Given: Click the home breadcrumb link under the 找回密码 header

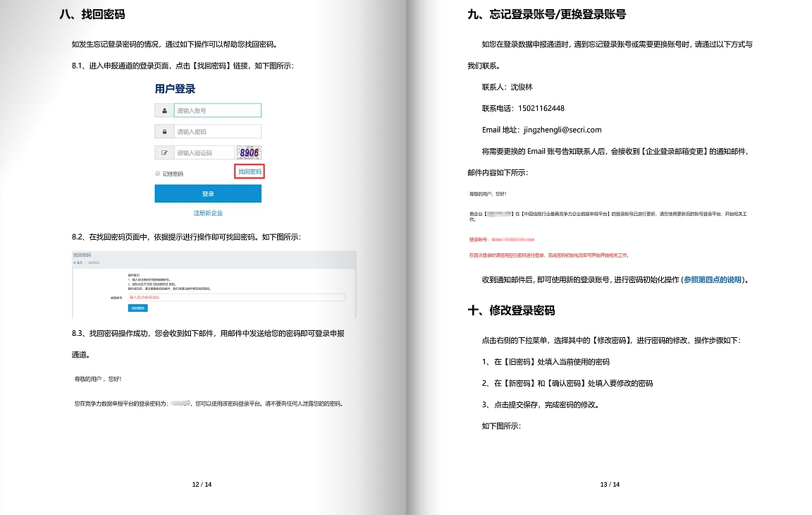Looking at the screenshot, I should (x=78, y=262).
